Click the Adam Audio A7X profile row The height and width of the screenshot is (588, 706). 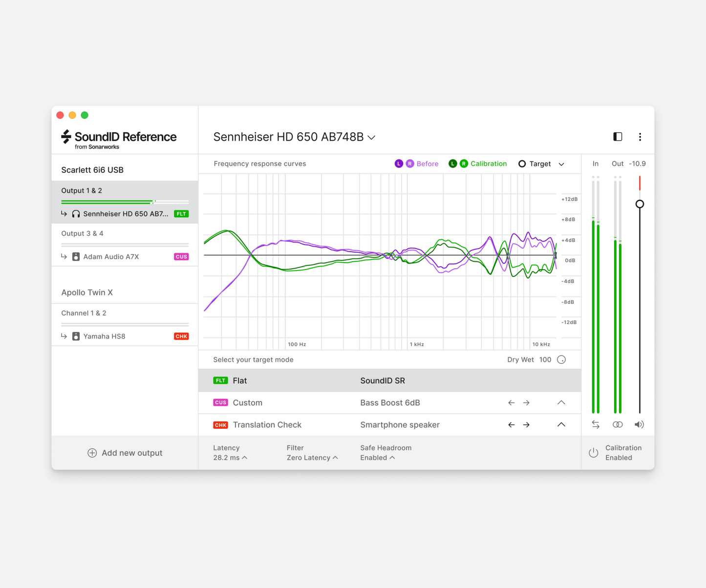coord(125,256)
